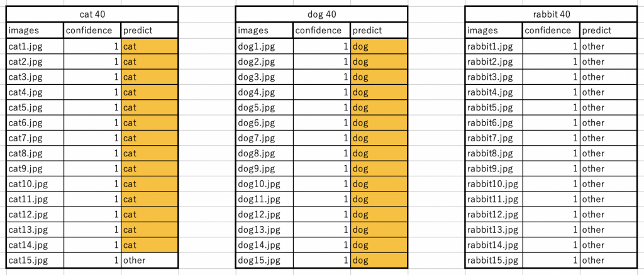The height and width of the screenshot is (275, 644).
Task: Select 'images' header in rabbit table
Action: point(494,30)
